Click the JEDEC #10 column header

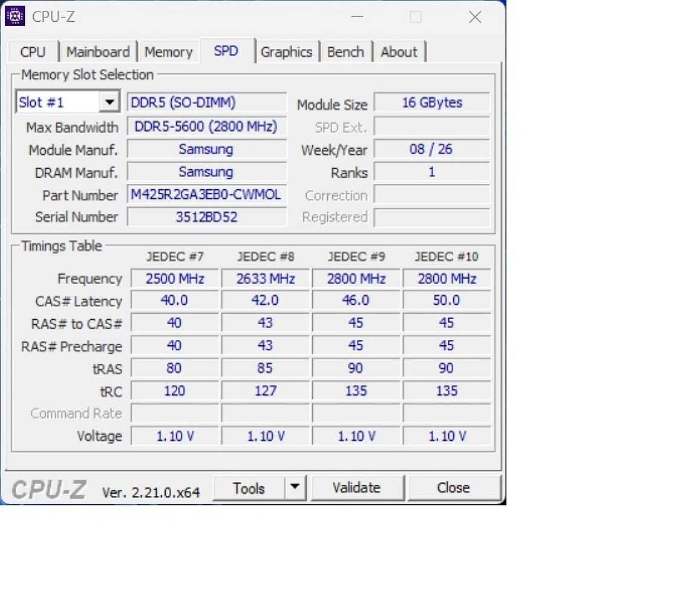point(446,256)
